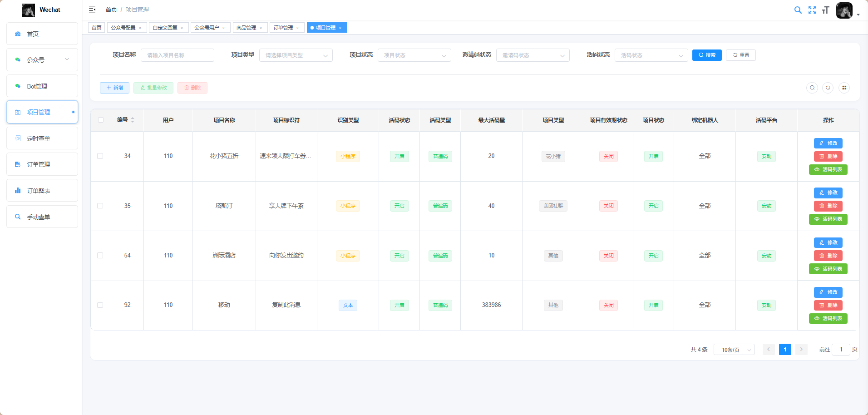Check the select-all header checkbox
The image size is (868, 415).
(101, 120)
